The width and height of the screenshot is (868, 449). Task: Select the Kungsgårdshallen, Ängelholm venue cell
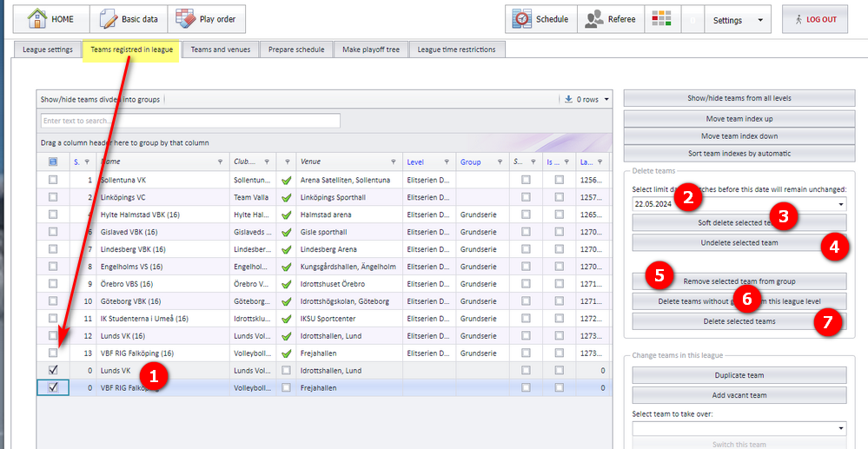[x=348, y=267]
